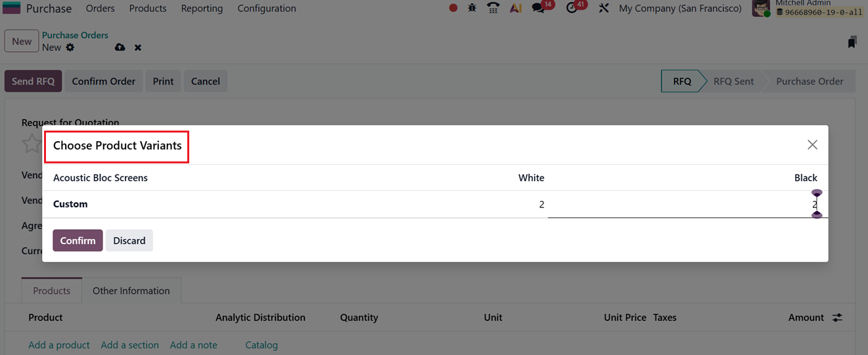Open the VoIP phone dialer icon
This screenshot has height=355, width=868.
tap(493, 9)
